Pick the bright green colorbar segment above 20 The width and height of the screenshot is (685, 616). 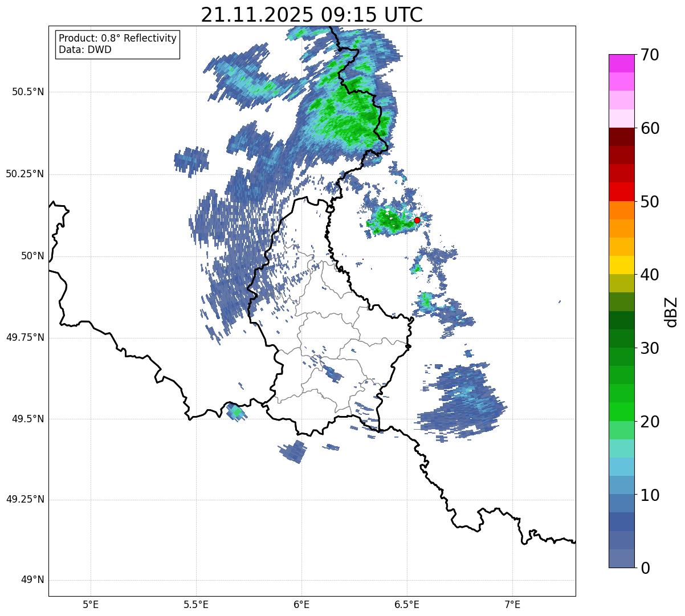coord(622,411)
